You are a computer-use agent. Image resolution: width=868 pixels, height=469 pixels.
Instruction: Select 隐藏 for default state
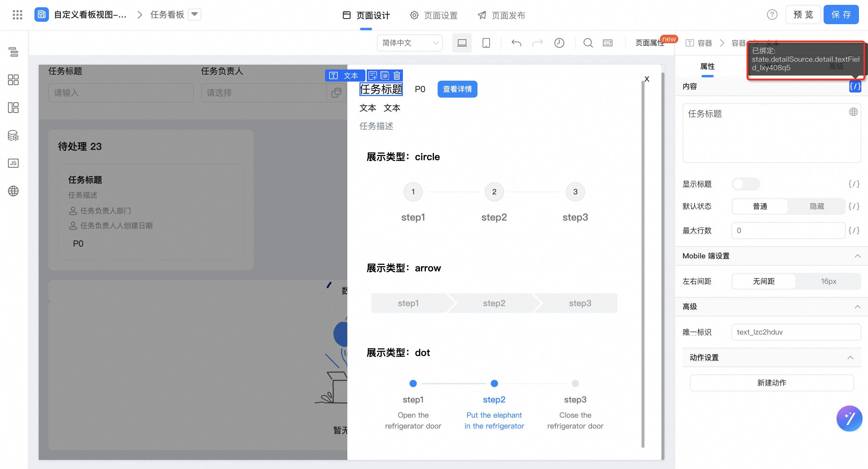click(816, 206)
